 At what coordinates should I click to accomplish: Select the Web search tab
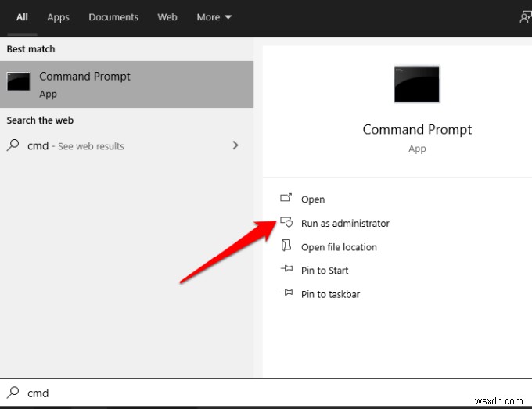tap(167, 17)
